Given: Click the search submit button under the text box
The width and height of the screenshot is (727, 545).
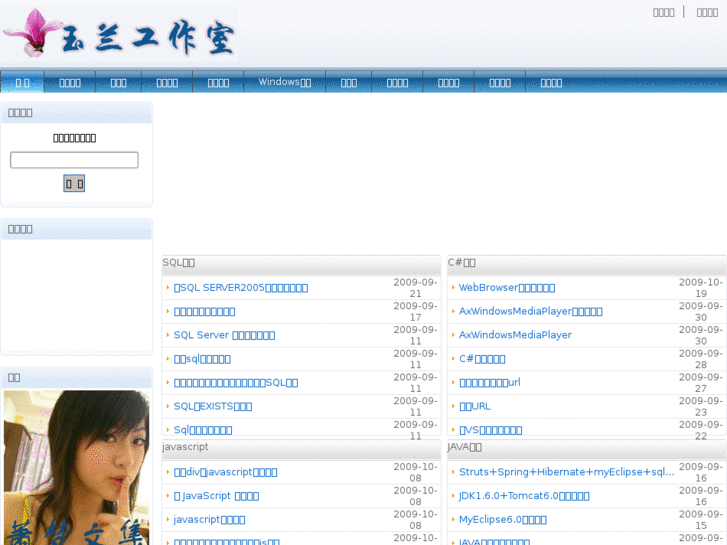Looking at the screenshot, I should pos(74,183).
